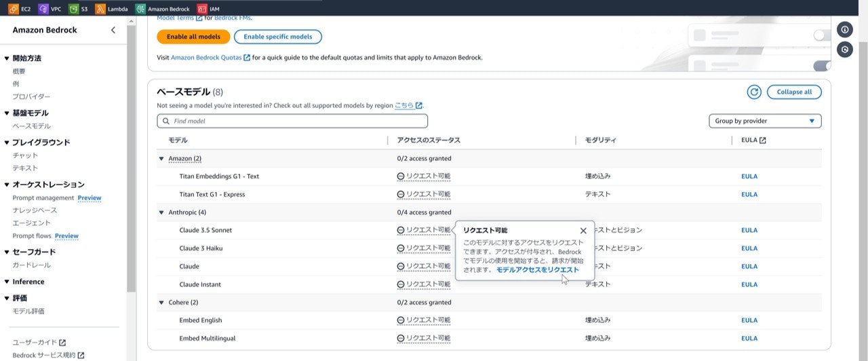The height and width of the screenshot is (361, 868).
Task: Open the Group by provider dropdown
Action: pyautogui.click(x=765, y=121)
